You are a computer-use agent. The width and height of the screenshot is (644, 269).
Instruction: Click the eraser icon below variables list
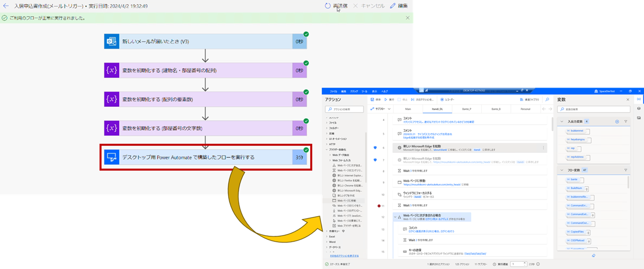tap(593, 256)
